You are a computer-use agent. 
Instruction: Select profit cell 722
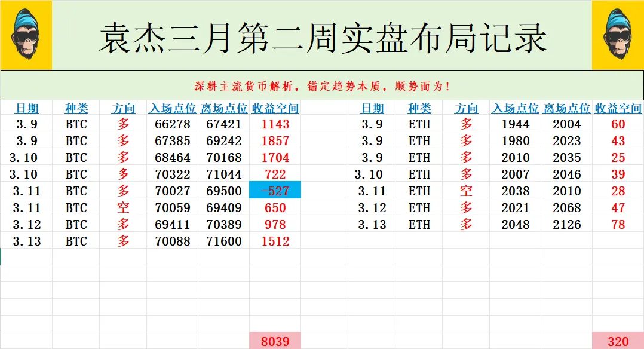(275, 174)
